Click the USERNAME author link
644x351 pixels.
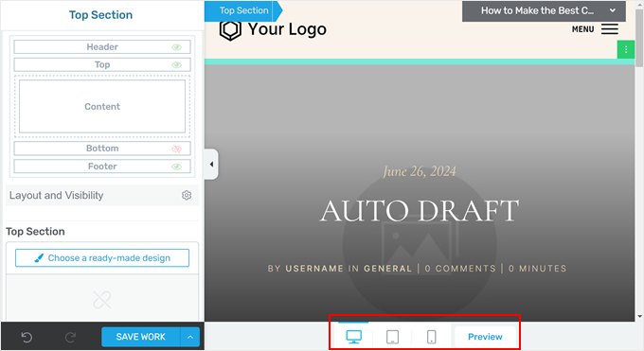(x=314, y=269)
